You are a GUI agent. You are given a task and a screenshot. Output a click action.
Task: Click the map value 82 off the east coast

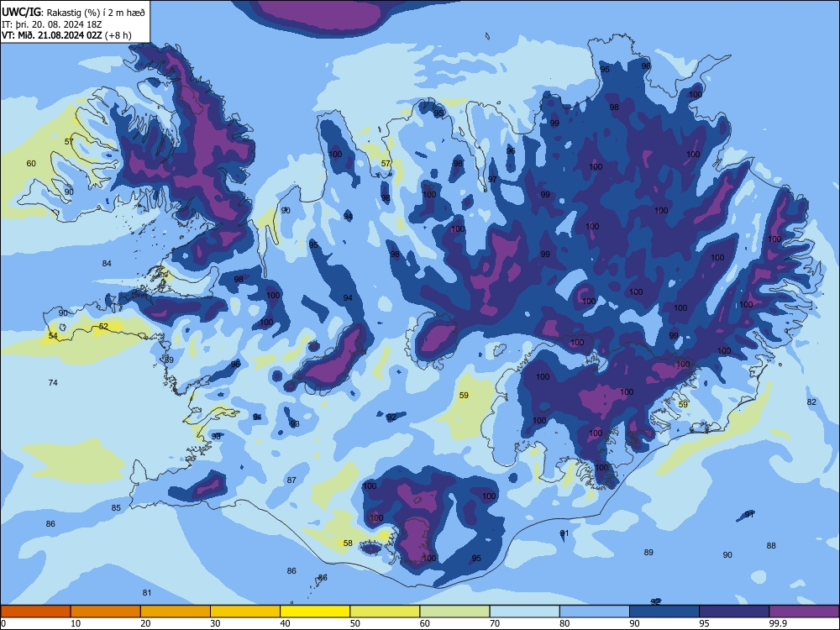811,402
